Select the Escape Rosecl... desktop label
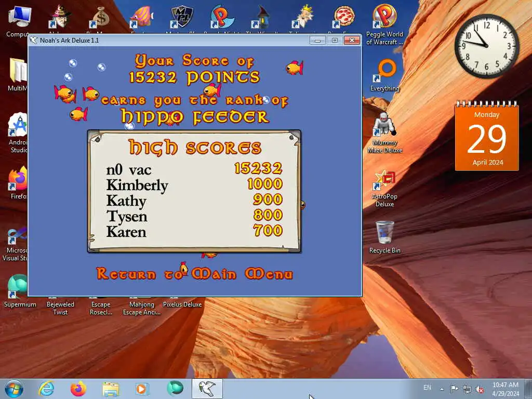The height and width of the screenshot is (399, 532). coord(101,308)
